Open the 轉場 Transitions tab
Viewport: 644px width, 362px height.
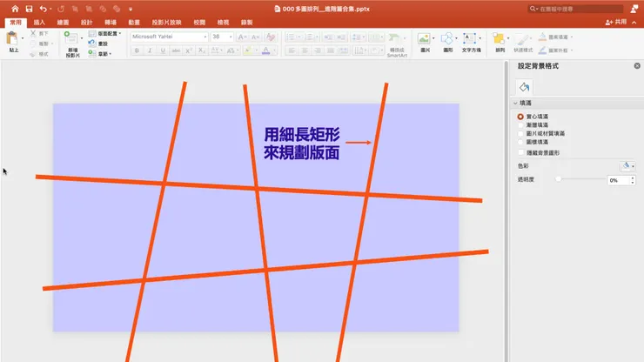coord(111,23)
